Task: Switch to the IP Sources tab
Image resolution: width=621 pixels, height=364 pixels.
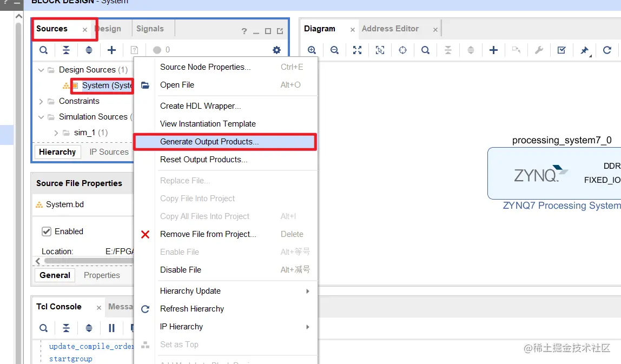Action: click(x=109, y=152)
